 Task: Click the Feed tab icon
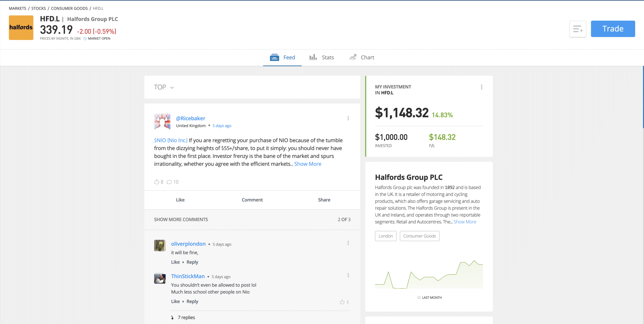click(x=274, y=57)
